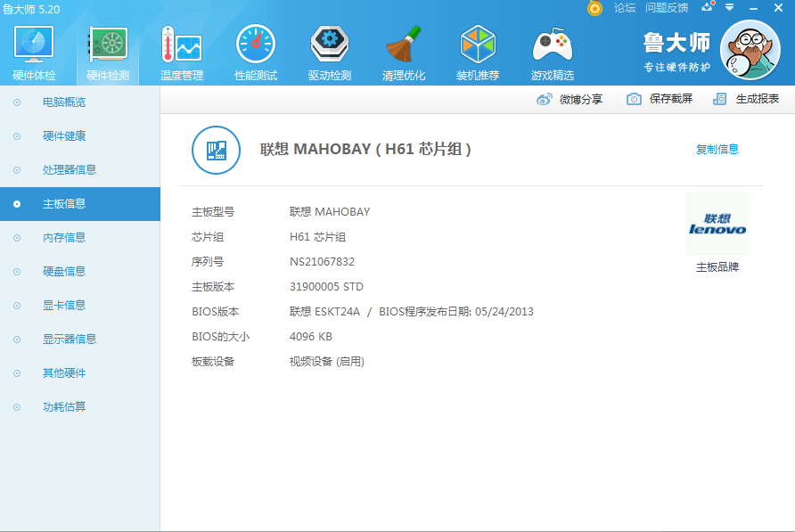This screenshot has height=532, width=795.
Task: Click the 主板品牌 label under Lenovo logo
Action: pos(717,267)
